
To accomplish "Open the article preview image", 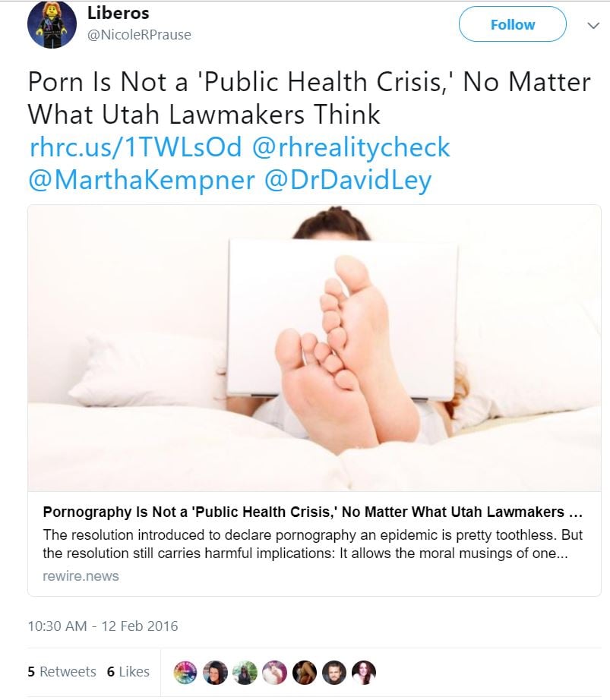I will [314, 348].
